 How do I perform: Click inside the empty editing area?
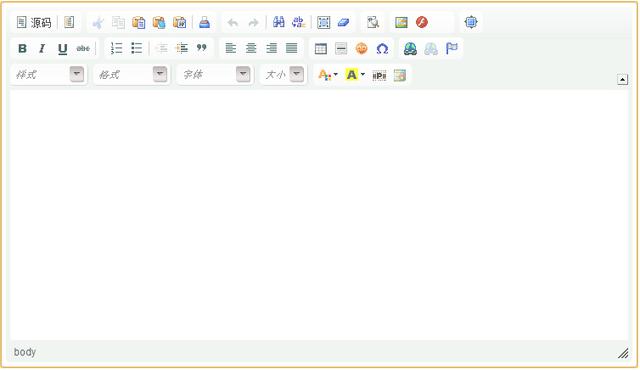pos(319,215)
